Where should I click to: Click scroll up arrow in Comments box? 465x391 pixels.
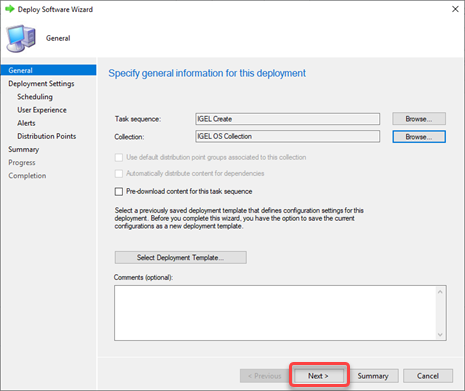pyautogui.click(x=440, y=292)
